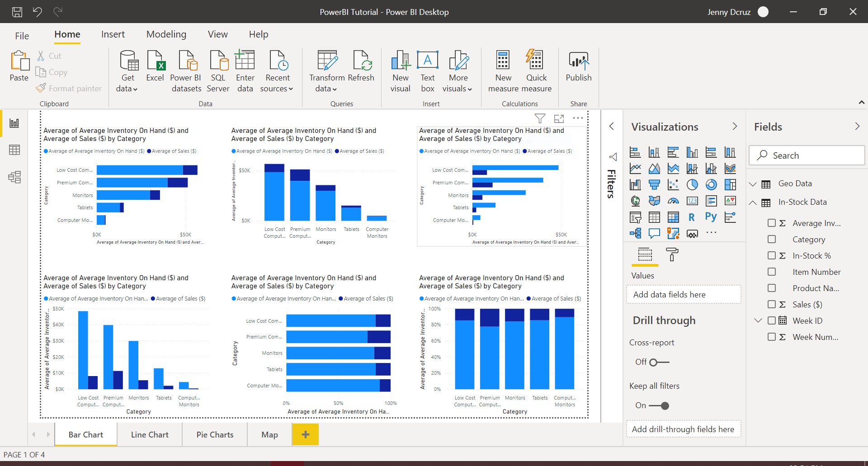
Task: Choose the treemap visualization
Action: [x=730, y=184]
